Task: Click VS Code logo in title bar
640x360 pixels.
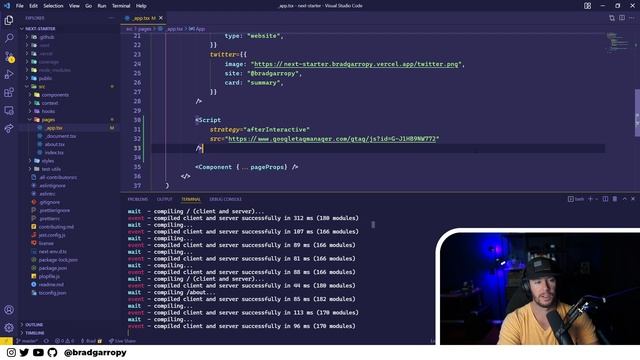Action: pyautogui.click(x=7, y=6)
